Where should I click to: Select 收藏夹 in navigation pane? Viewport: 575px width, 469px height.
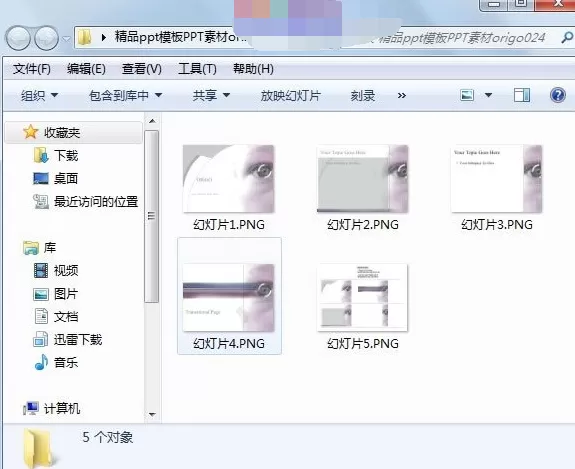[73, 132]
